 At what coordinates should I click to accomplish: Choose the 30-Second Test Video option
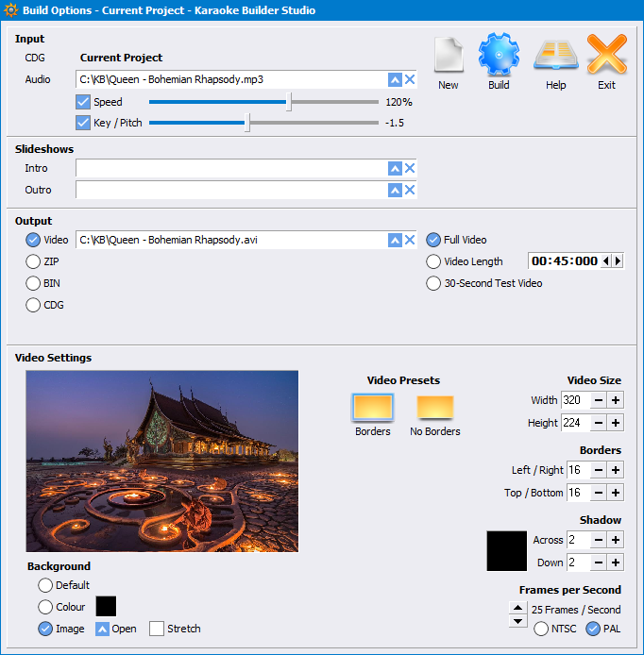[433, 284]
